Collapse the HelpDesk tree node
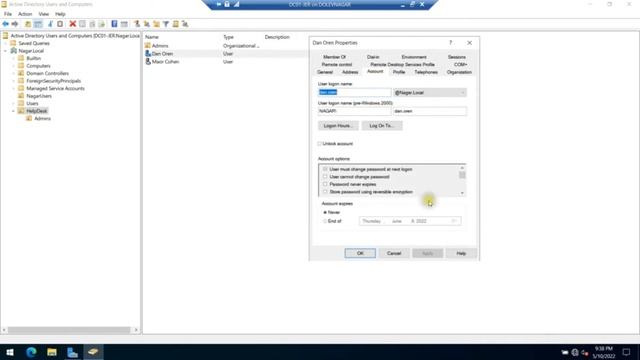The width and height of the screenshot is (640, 360). pos(13,111)
